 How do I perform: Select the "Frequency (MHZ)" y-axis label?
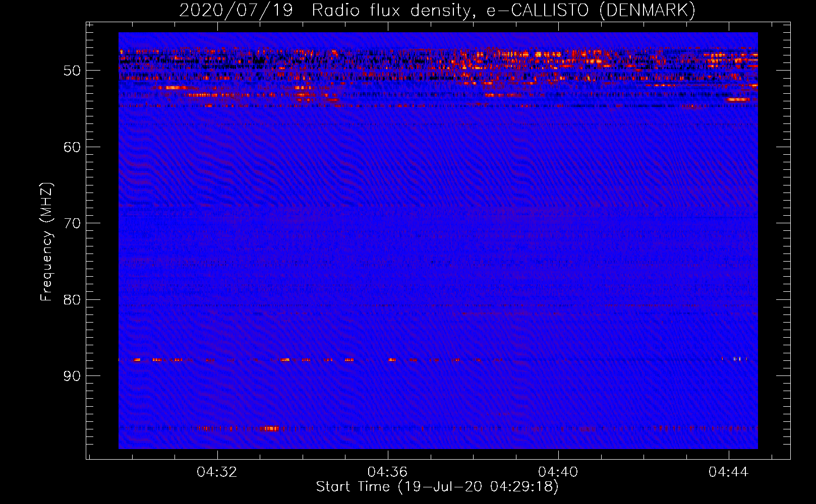coord(46,242)
